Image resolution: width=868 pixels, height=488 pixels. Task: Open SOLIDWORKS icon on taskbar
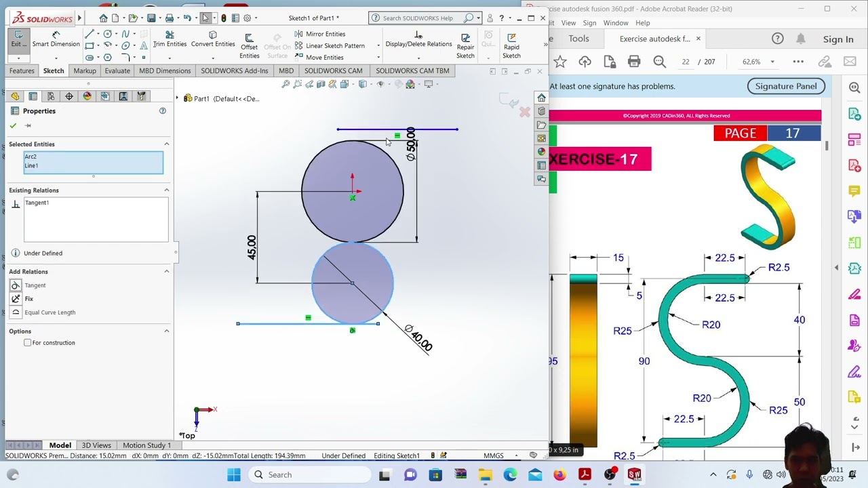point(634,474)
